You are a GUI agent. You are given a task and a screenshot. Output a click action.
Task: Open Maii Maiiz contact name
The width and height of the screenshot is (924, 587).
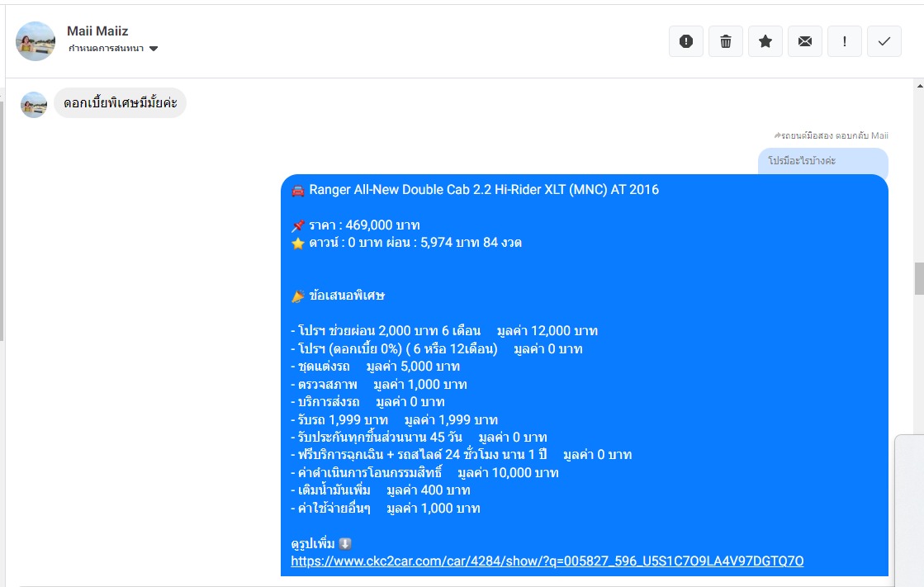97,31
